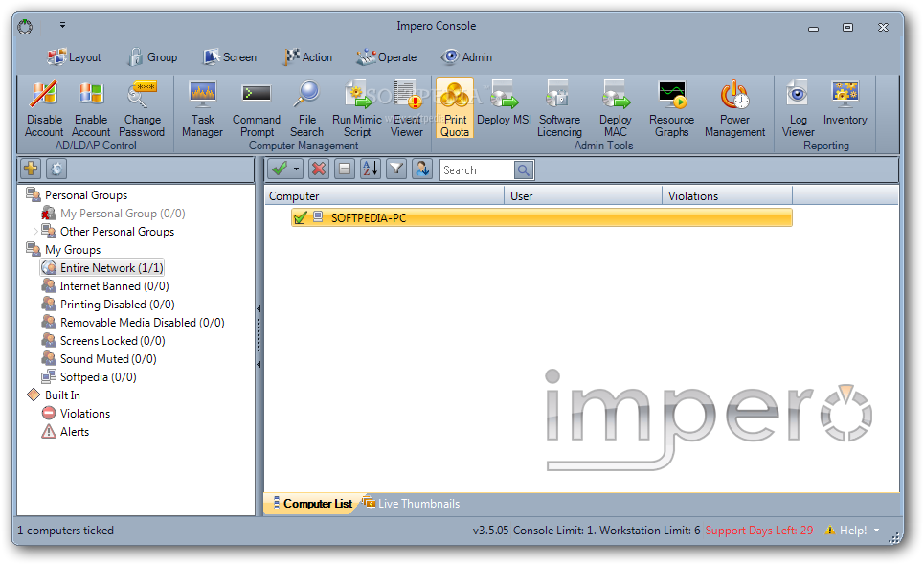This screenshot has height=565, width=924.
Task: Click the filter funnel icon
Action: click(x=396, y=169)
